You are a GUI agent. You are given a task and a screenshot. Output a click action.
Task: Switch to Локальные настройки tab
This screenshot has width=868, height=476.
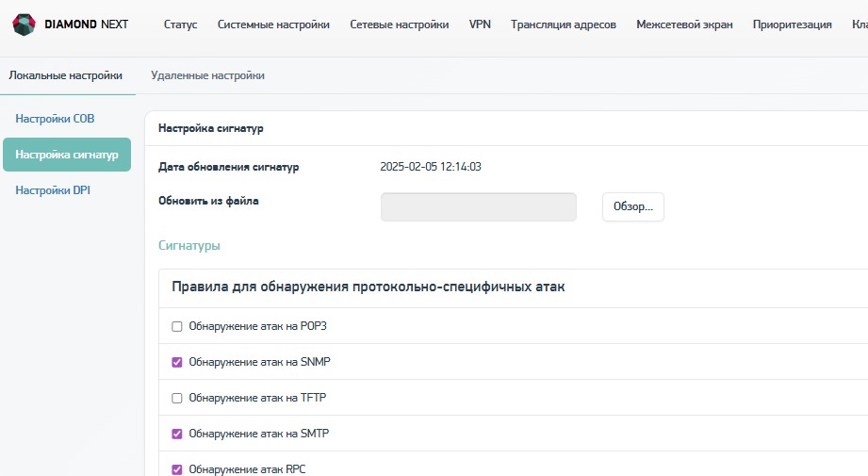65,75
